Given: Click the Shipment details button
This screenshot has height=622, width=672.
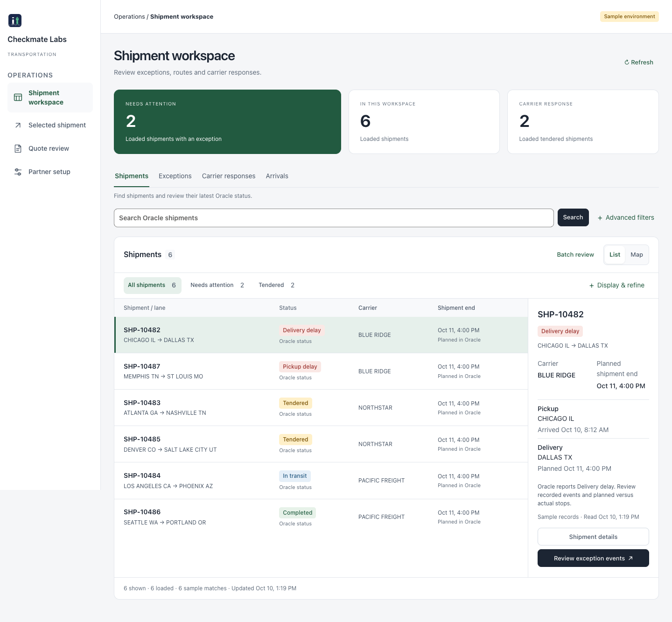Looking at the screenshot, I should click(x=593, y=537).
